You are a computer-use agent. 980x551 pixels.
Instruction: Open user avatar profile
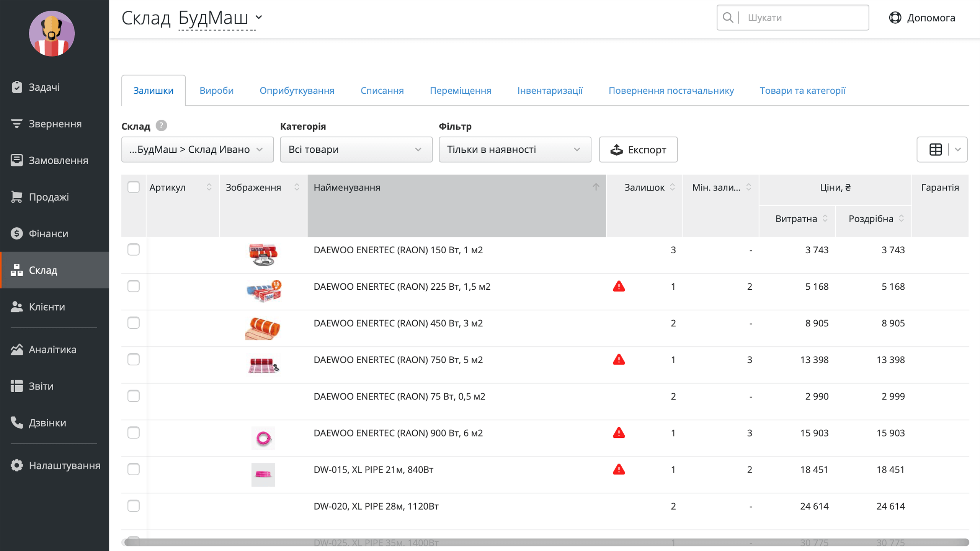point(52,34)
